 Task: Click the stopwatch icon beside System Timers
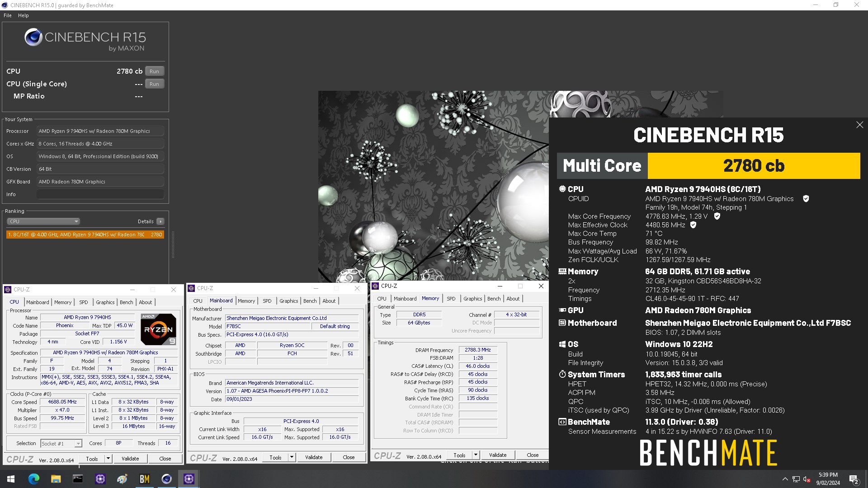click(562, 375)
